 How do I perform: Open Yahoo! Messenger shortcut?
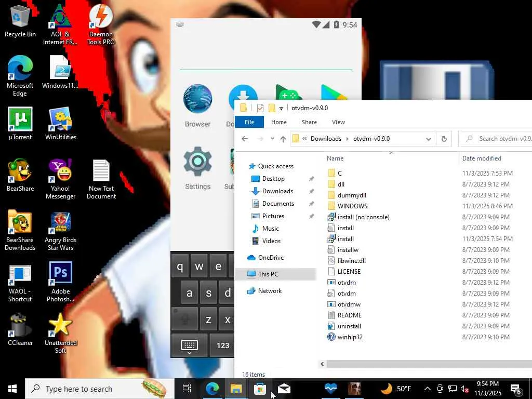[x=60, y=179]
